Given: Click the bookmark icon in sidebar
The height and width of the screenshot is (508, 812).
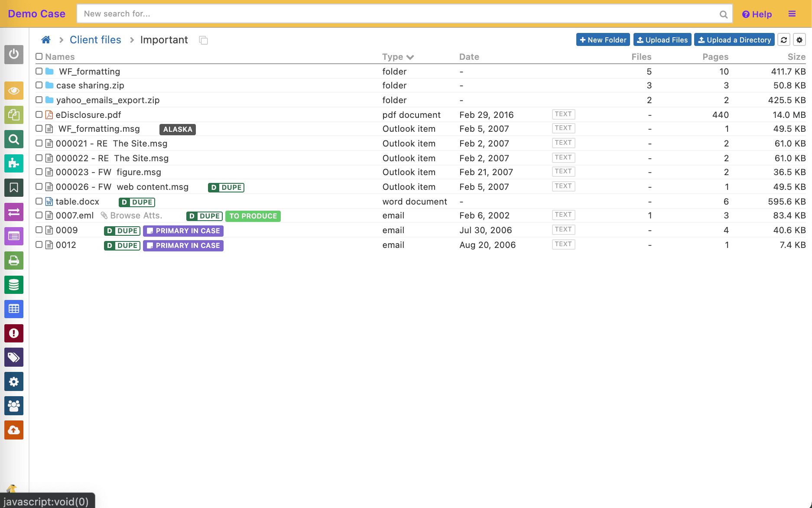Looking at the screenshot, I should pyautogui.click(x=14, y=188).
